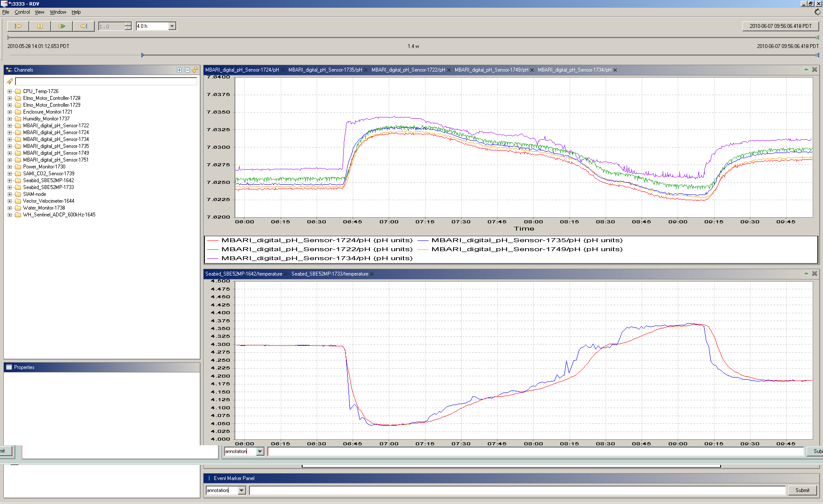Viewport: 823px width, 504px height.
Task: Close the temperature plot panel with the X icon
Action: pos(814,273)
